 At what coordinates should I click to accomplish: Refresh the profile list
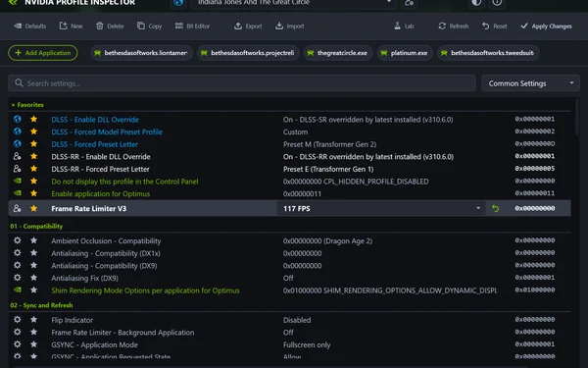pyautogui.click(x=454, y=26)
